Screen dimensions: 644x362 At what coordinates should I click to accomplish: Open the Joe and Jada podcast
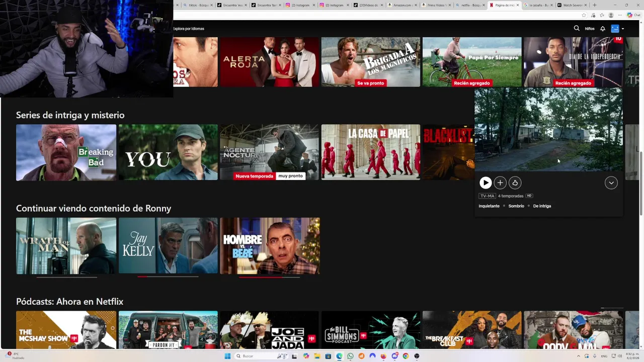(x=270, y=330)
